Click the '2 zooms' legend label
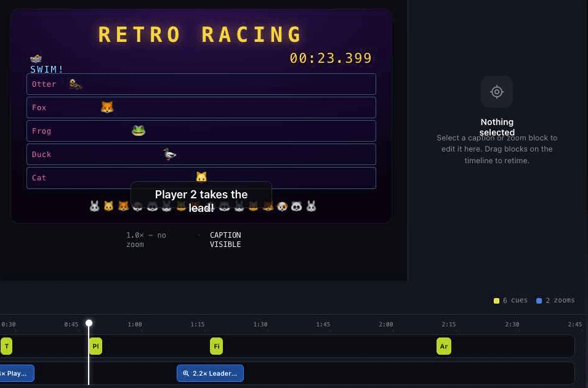Screen dimensions: 588x388 coord(560,300)
